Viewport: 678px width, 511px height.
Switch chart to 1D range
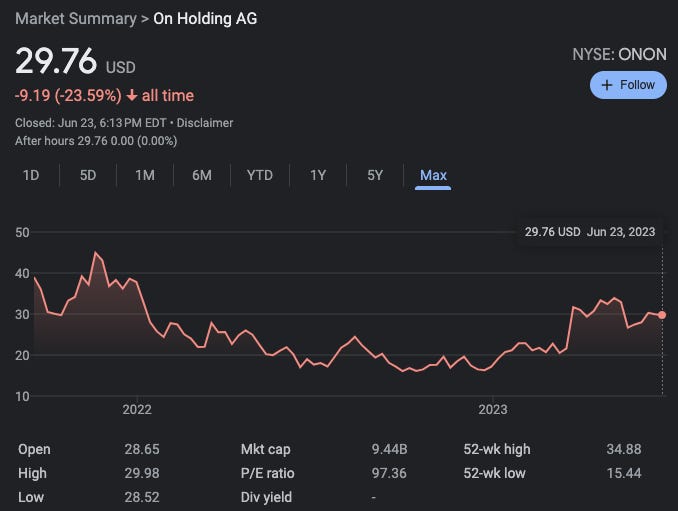point(31,175)
